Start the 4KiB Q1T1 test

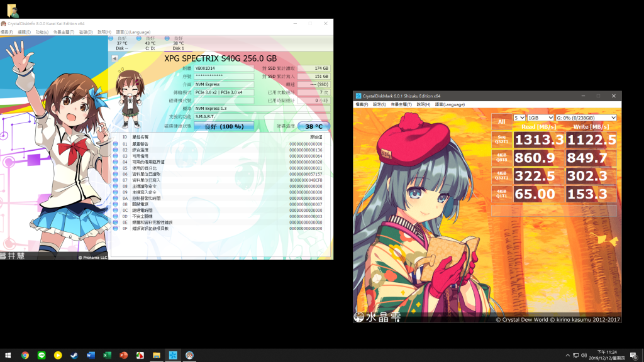(x=501, y=194)
